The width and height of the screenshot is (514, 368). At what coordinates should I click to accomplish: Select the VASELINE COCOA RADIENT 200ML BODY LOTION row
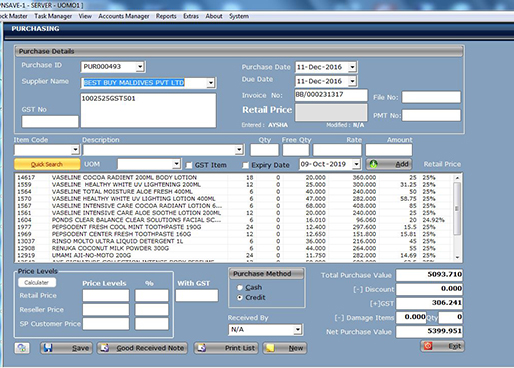[234, 177]
